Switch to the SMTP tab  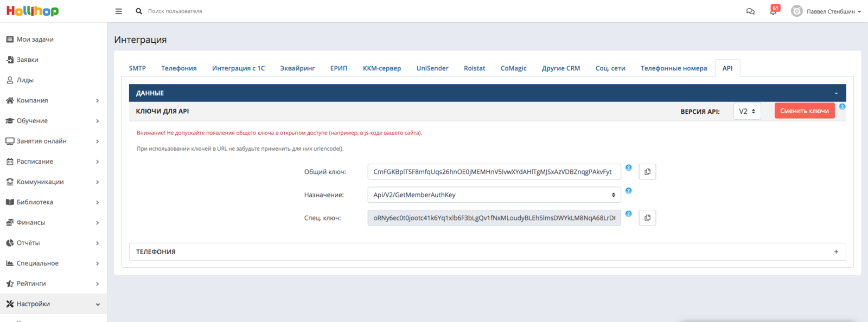point(137,68)
